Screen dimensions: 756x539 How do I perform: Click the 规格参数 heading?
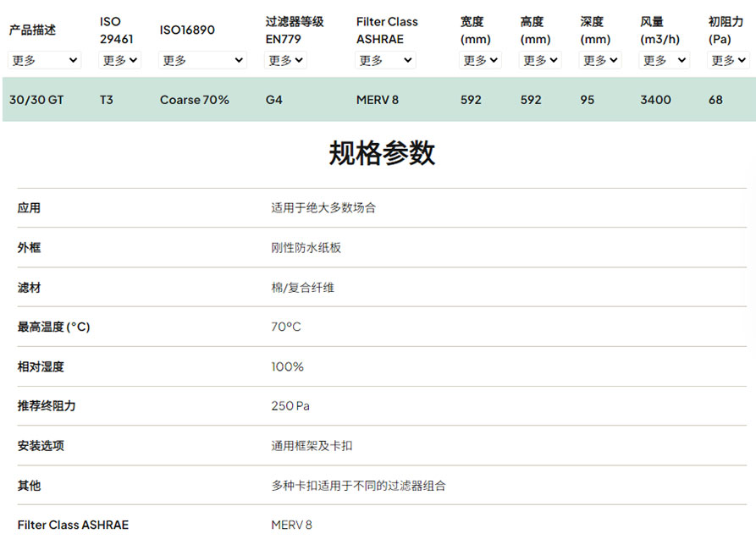point(382,153)
